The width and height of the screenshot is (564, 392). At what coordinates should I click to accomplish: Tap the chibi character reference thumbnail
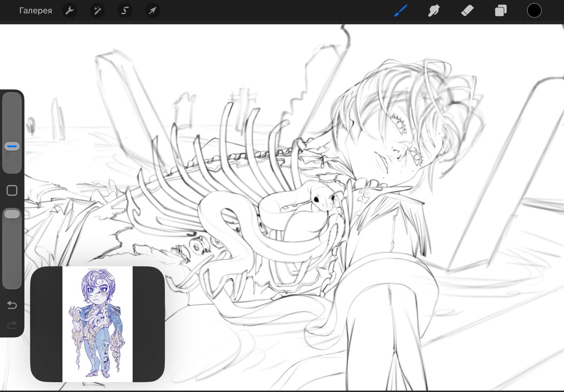[x=97, y=324]
